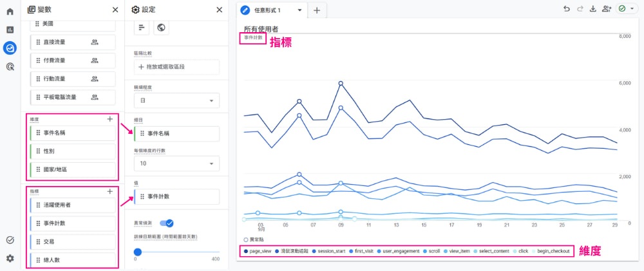Open the 精細程度 日 dropdown
The height and width of the screenshot is (271, 644).
tap(176, 100)
